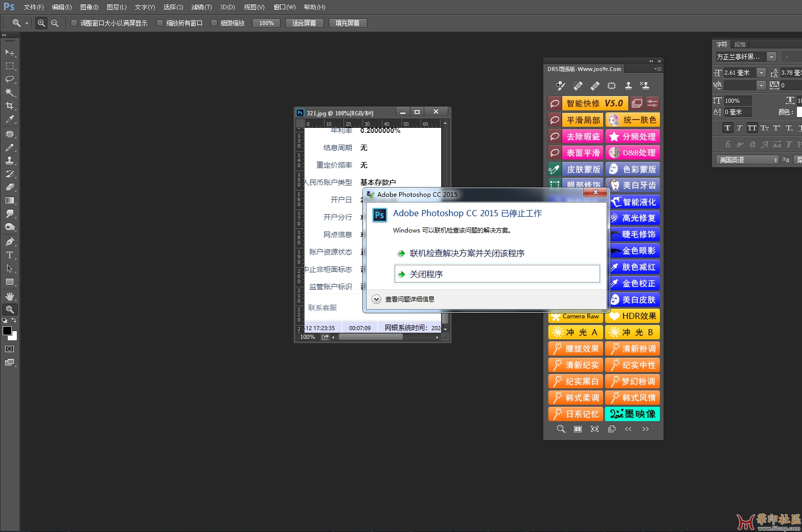Image resolution: width=802 pixels, height=532 pixels.
Task: Click the layers stack icon beside 智能快修
Action: [x=636, y=103]
